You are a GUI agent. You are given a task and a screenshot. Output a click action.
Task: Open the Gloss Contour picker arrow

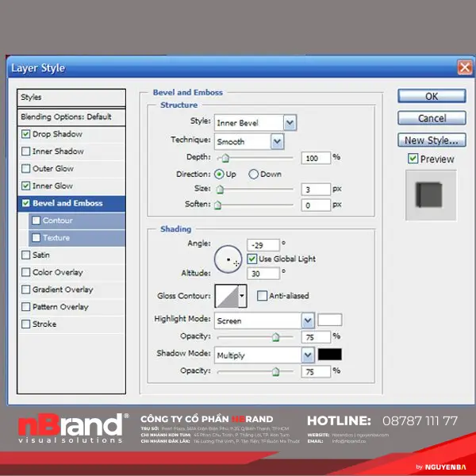tap(241, 297)
